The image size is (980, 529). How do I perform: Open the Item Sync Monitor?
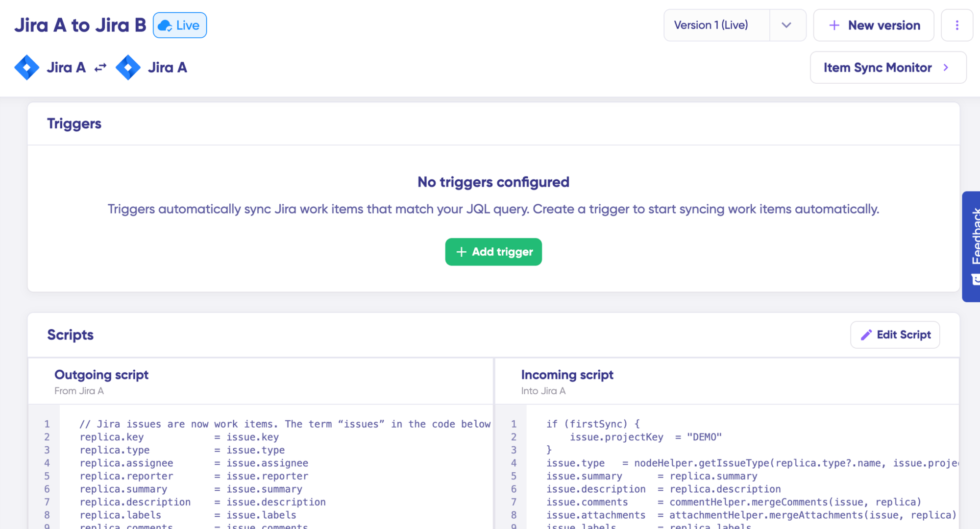tap(888, 68)
